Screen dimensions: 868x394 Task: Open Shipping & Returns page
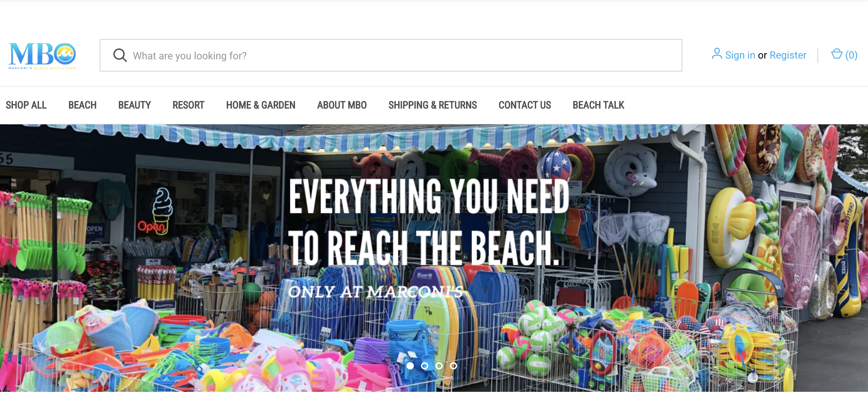pos(433,105)
